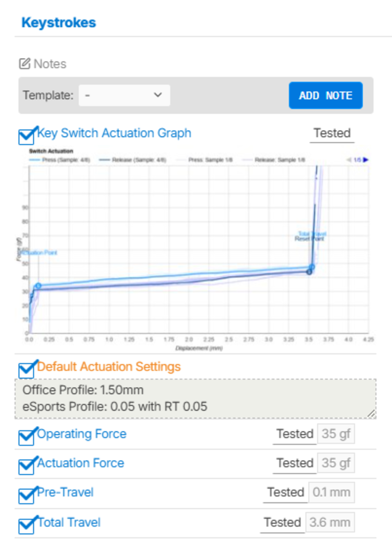Open the Default Actuation Settings link
The image size is (392, 549).
[x=109, y=366]
